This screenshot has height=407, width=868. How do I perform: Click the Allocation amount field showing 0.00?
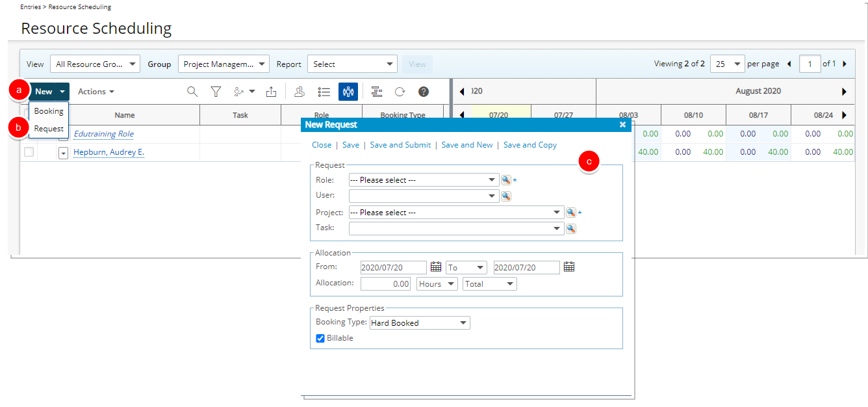pos(386,284)
